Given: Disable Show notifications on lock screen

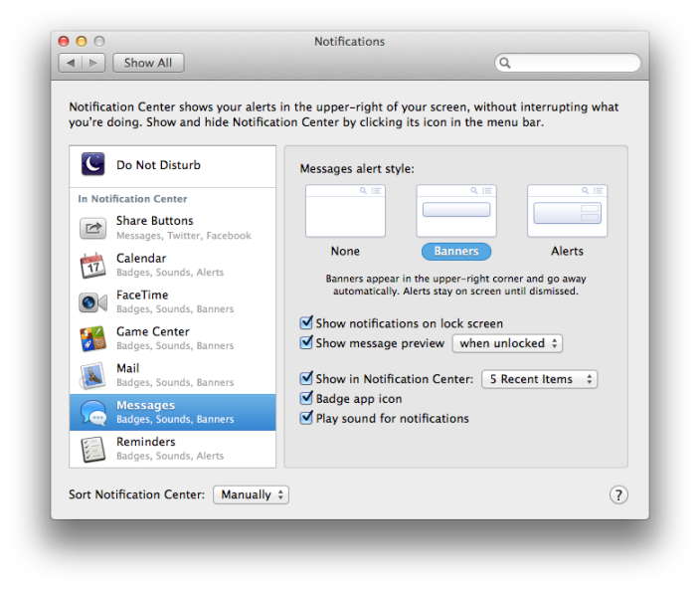Looking at the screenshot, I should [x=306, y=323].
